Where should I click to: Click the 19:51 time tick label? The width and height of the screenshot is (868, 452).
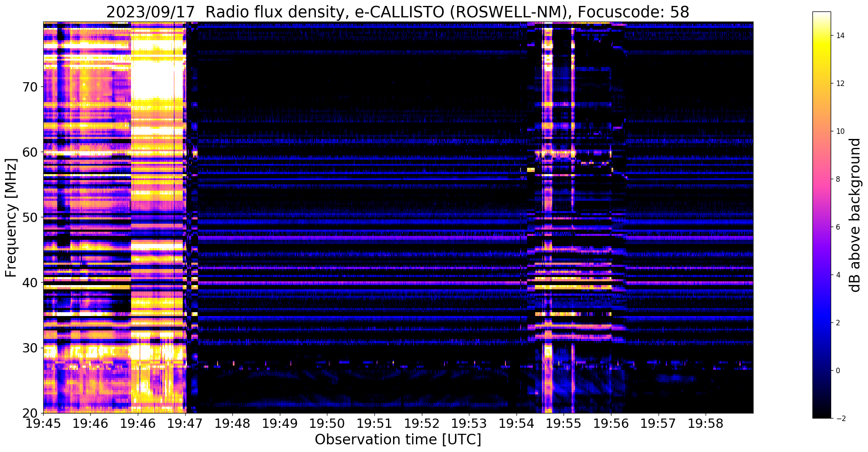point(374,424)
